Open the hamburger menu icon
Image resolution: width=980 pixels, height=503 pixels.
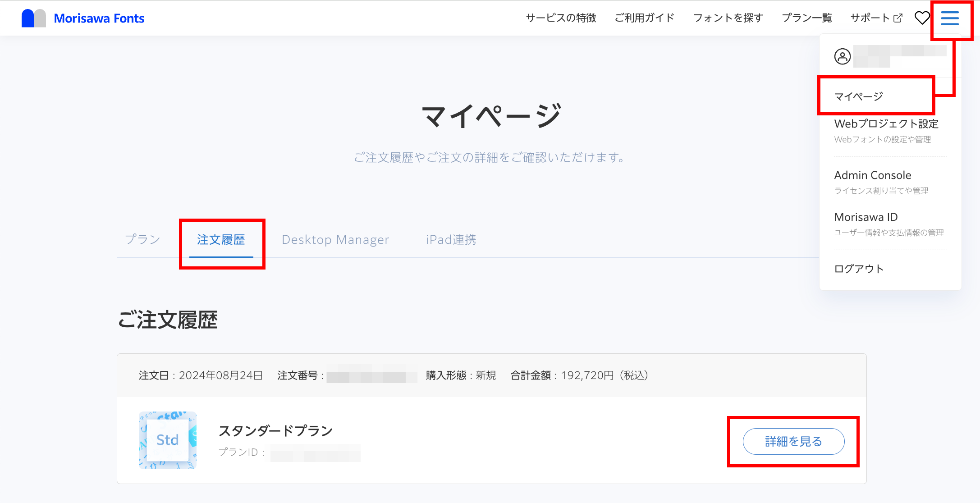pyautogui.click(x=950, y=18)
